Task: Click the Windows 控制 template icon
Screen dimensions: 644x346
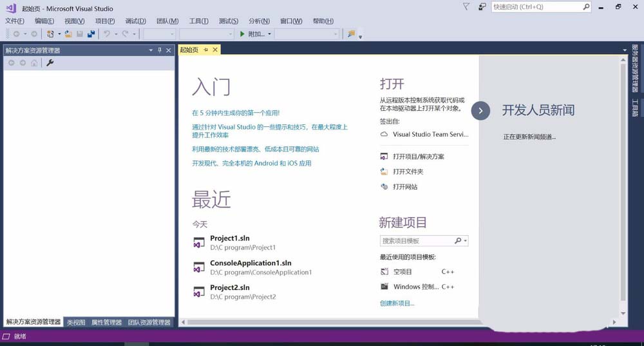Action: coord(384,287)
